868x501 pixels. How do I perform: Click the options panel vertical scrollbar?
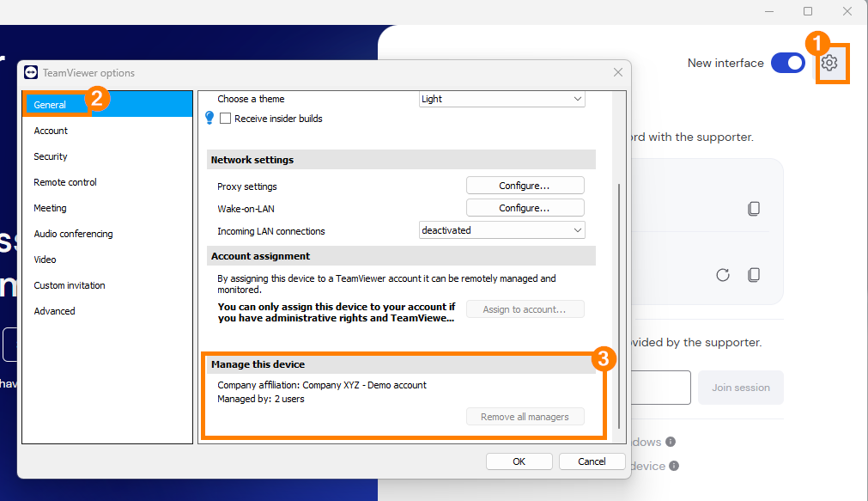(619, 306)
